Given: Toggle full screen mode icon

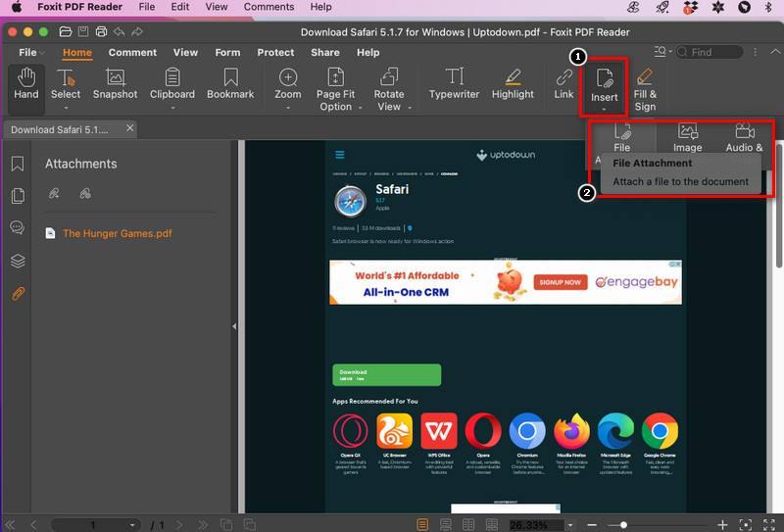Looking at the screenshot, I should 769,524.
